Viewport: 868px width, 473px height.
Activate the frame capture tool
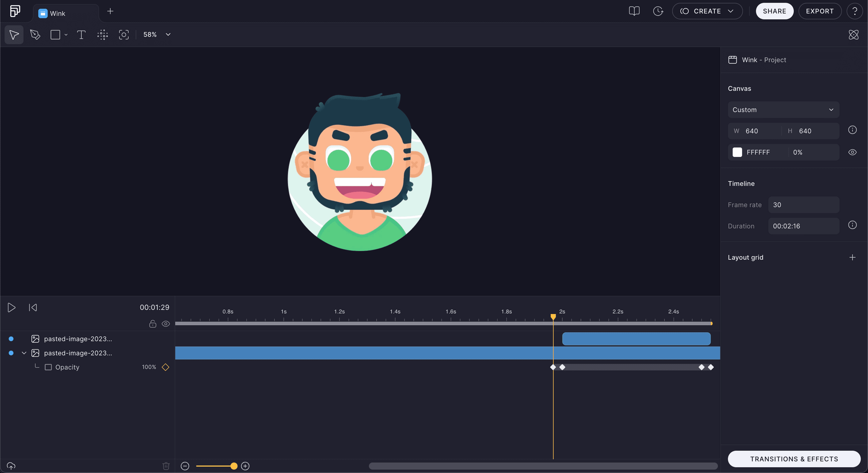(124, 34)
